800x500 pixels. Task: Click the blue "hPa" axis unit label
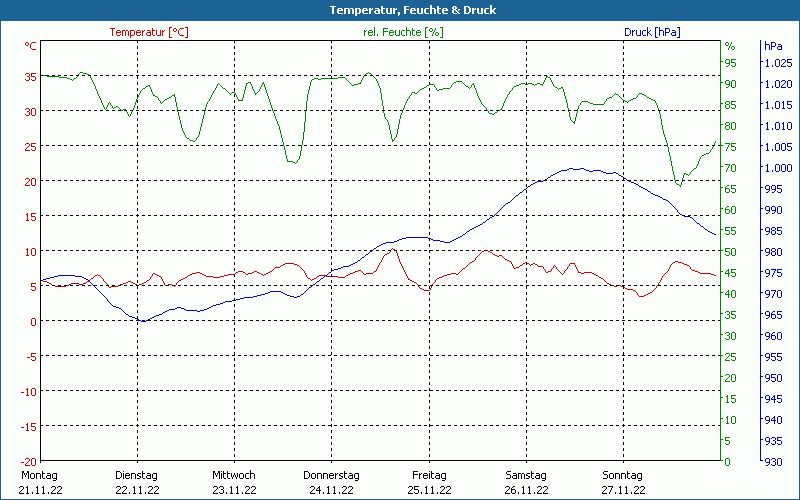click(773, 46)
